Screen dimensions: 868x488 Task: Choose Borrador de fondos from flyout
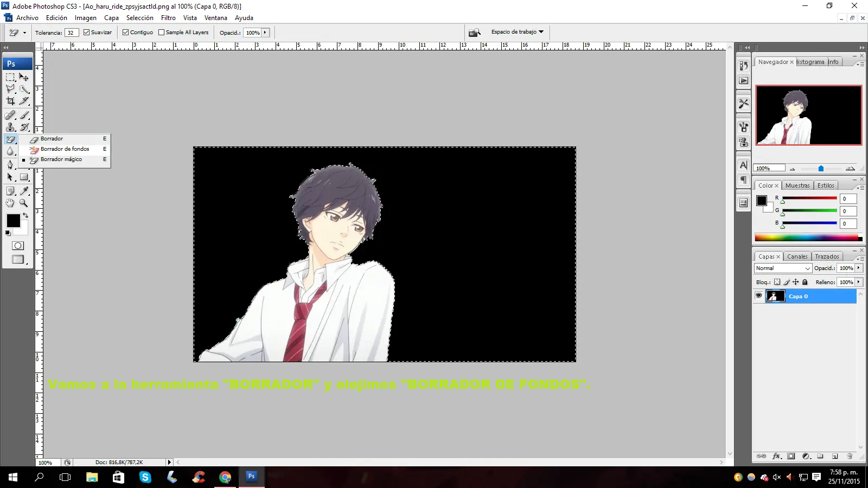tap(65, 149)
